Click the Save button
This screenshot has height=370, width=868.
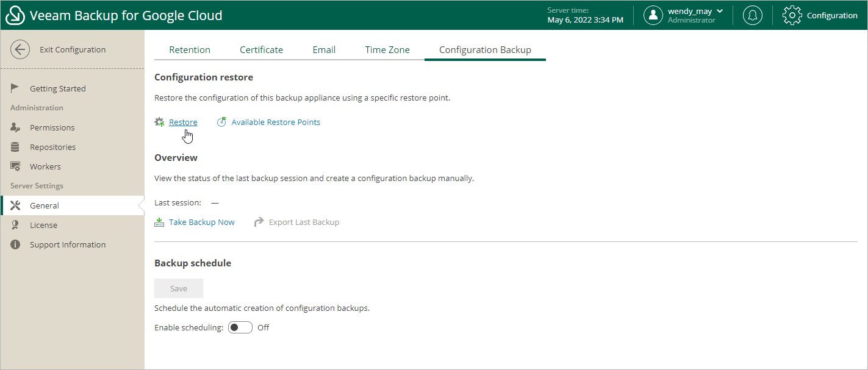179,288
